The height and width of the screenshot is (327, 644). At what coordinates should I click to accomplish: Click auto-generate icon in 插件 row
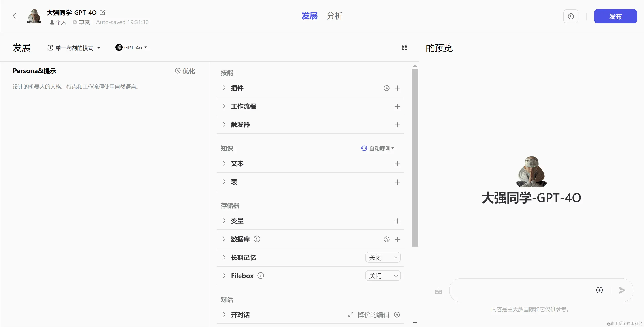tap(386, 88)
